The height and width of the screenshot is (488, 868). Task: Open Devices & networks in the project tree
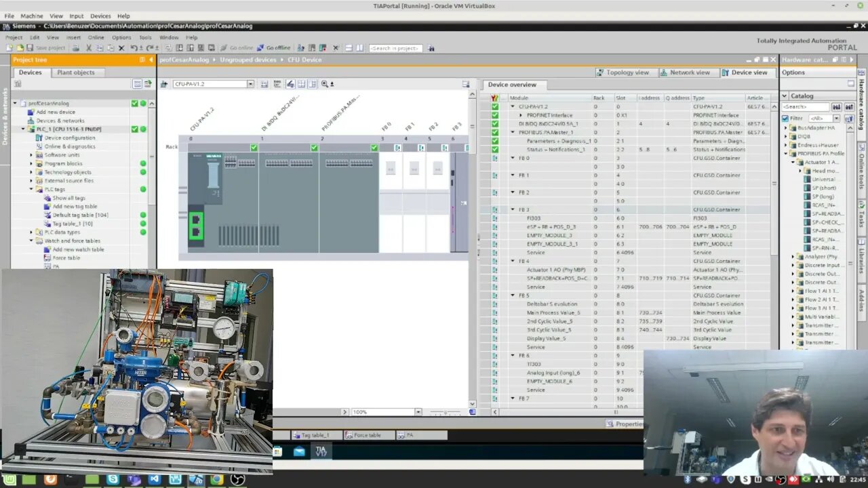click(x=60, y=121)
